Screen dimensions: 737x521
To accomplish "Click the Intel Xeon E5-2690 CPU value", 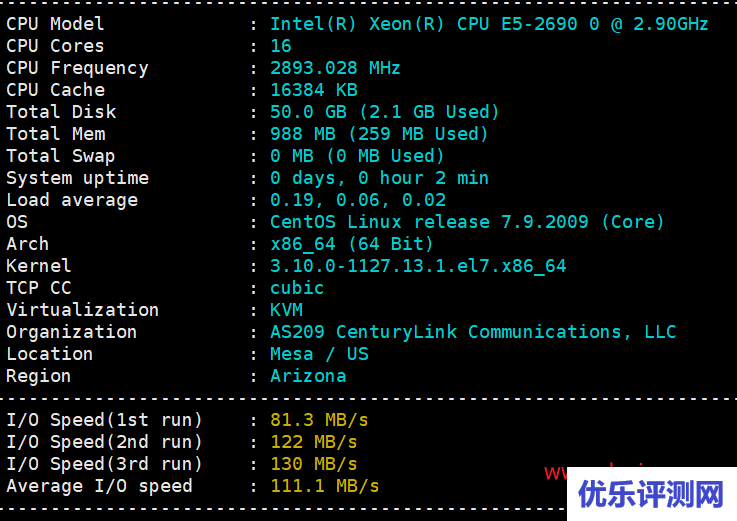I will click(x=489, y=24).
